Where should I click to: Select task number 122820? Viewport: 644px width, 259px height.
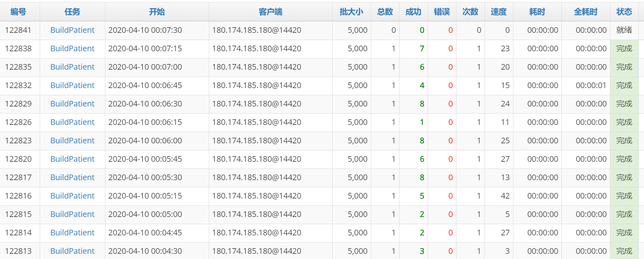coord(18,159)
